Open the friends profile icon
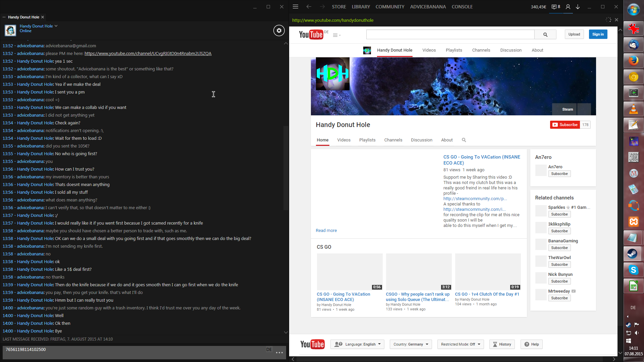This screenshot has height=362, width=644. coord(568,7)
